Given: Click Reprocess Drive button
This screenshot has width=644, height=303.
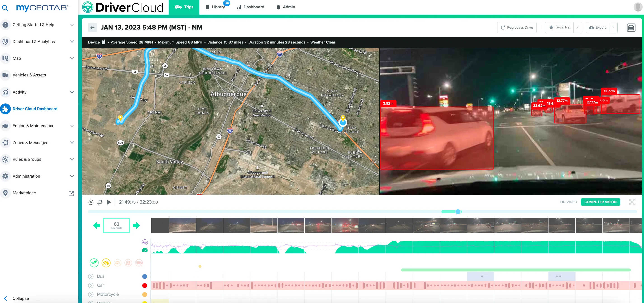Looking at the screenshot, I should [x=517, y=28].
